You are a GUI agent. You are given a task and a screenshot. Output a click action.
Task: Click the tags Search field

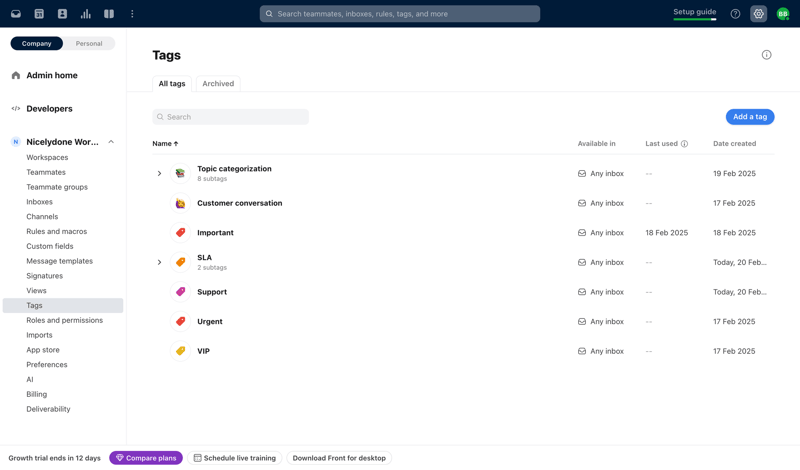coord(231,117)
